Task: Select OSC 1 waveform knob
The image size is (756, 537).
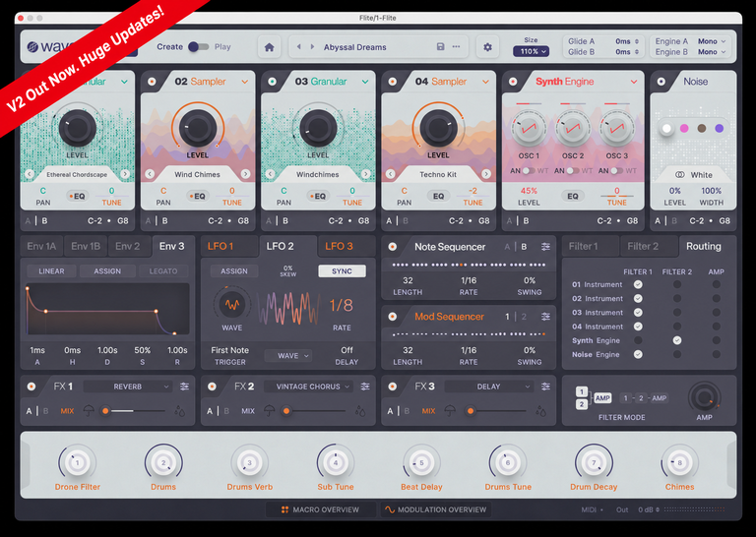Action: pyautogui.click(x=529, y=129)
